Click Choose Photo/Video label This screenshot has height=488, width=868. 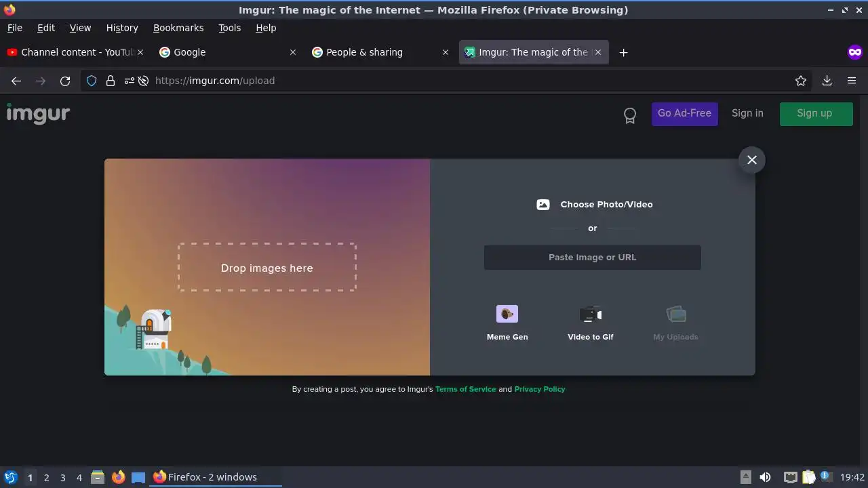[606, 205]
